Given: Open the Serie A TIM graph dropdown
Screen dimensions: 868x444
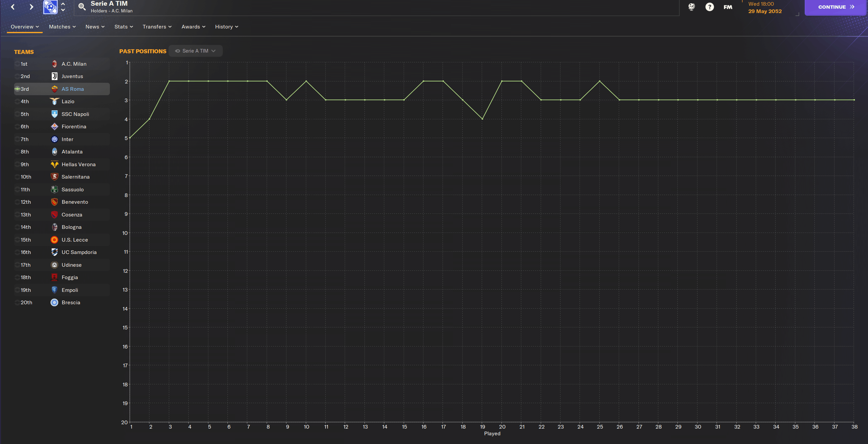Looking at the screenshot, I should point(195,51).
